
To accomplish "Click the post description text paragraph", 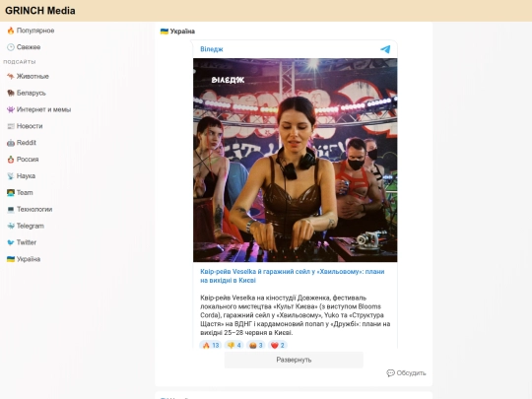I will (296, 315).
